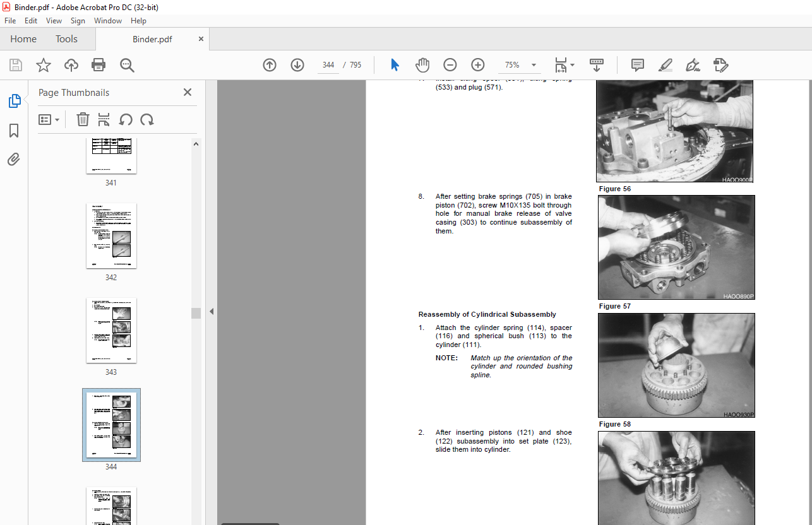Click the Figure 57 brake piston photo
Viewport: 812px width, 525px height.
(x=676, y=247)
